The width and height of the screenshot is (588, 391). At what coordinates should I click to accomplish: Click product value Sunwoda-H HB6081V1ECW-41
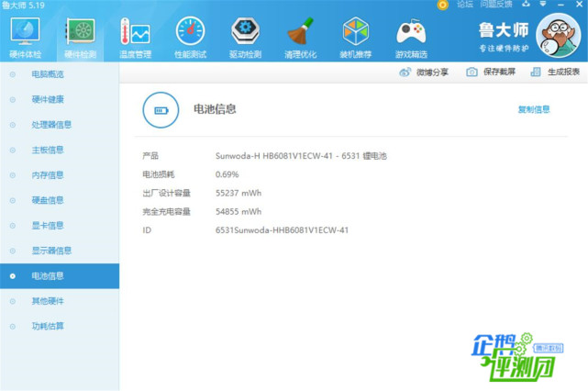point(301,156)
